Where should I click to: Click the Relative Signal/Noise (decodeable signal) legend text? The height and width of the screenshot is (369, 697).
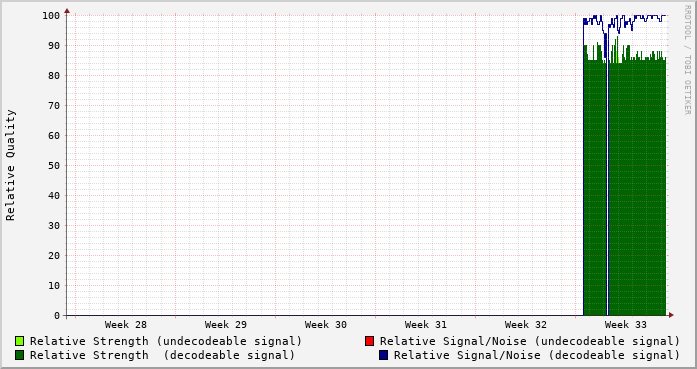537,355
